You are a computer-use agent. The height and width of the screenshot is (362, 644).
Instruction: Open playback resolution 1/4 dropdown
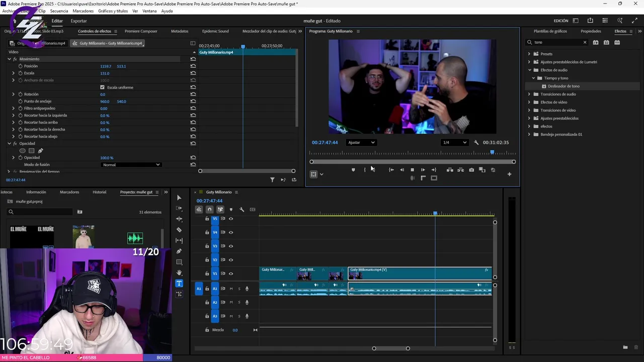coord(454,142)
